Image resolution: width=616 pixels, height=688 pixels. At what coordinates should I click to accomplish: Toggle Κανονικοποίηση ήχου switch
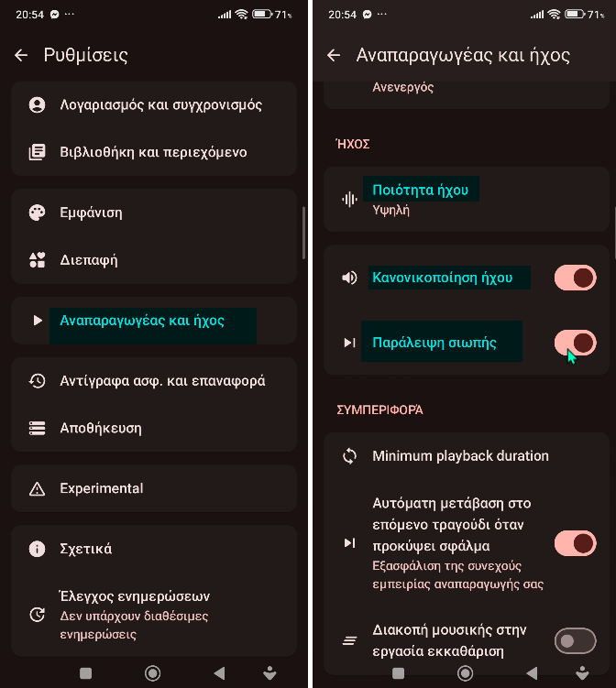575,278
